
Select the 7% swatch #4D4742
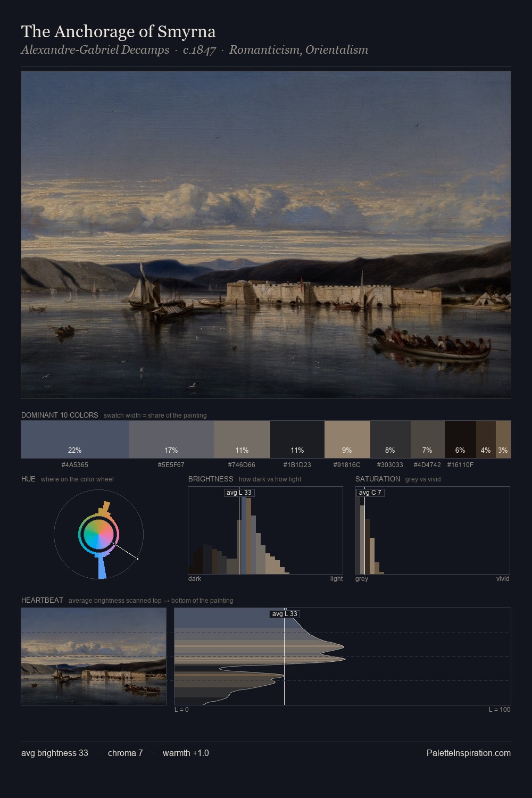(427, 439)
